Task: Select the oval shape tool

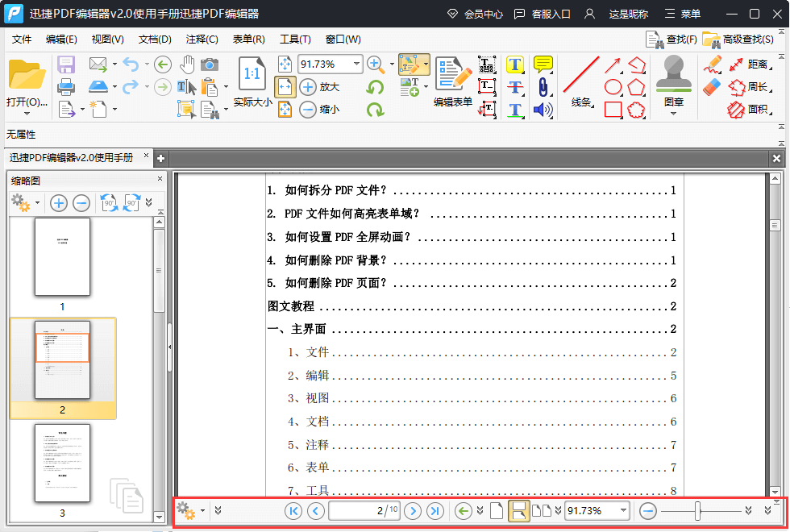Action: tap(613, 87)
